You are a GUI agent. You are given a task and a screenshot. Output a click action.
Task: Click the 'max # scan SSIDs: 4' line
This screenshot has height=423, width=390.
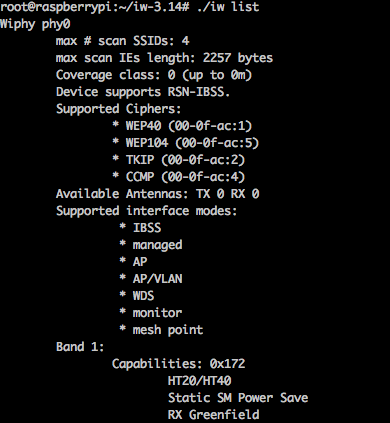[x=122, y=41]
